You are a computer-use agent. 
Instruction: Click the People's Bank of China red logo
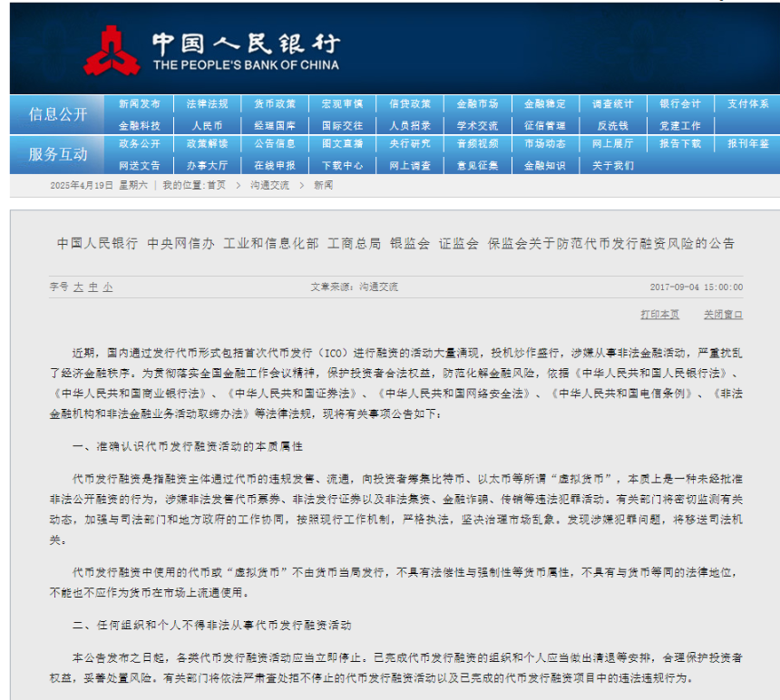coord(112,51)
